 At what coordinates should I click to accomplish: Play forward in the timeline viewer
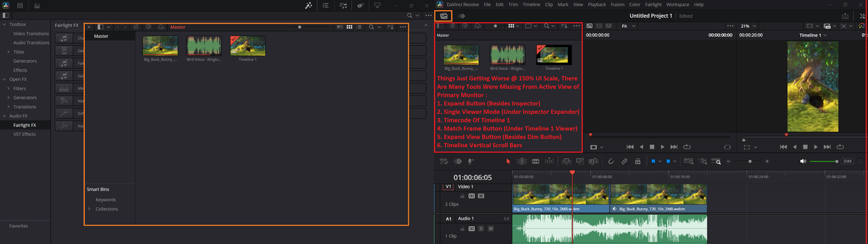(816, 146)
